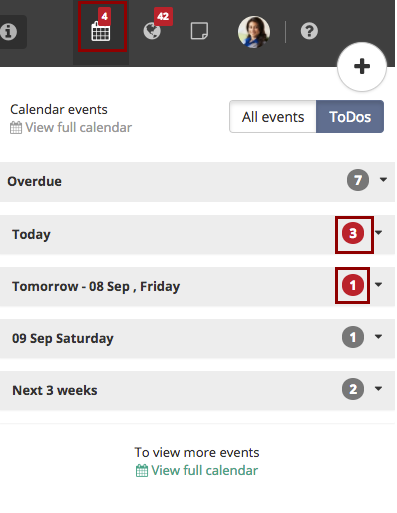Viewport: 397px width, 513px height.
Task: Click View full calendar under heading
Action: tap(71, 127)
